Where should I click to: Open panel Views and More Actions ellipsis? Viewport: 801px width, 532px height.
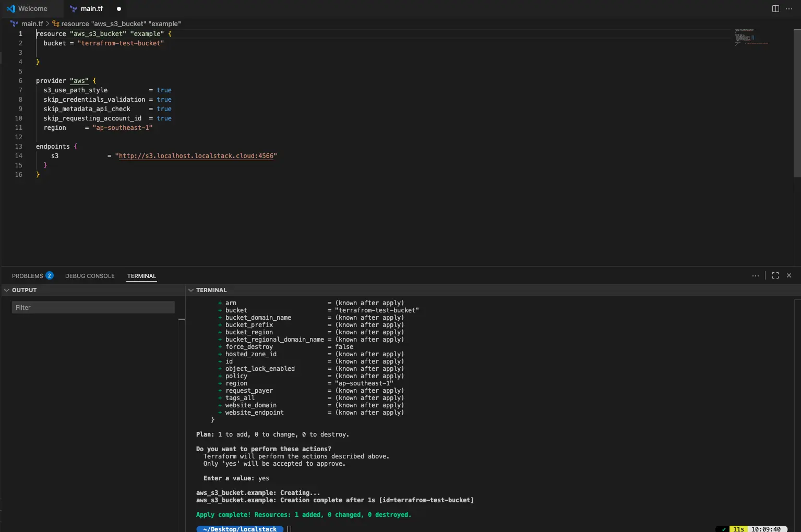[756, 275]
